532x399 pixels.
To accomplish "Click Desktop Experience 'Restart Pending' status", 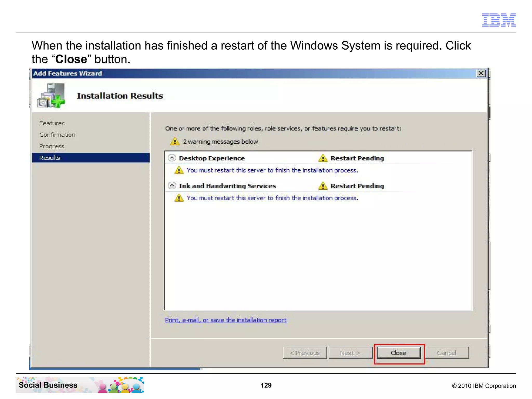I will [357, 158].
